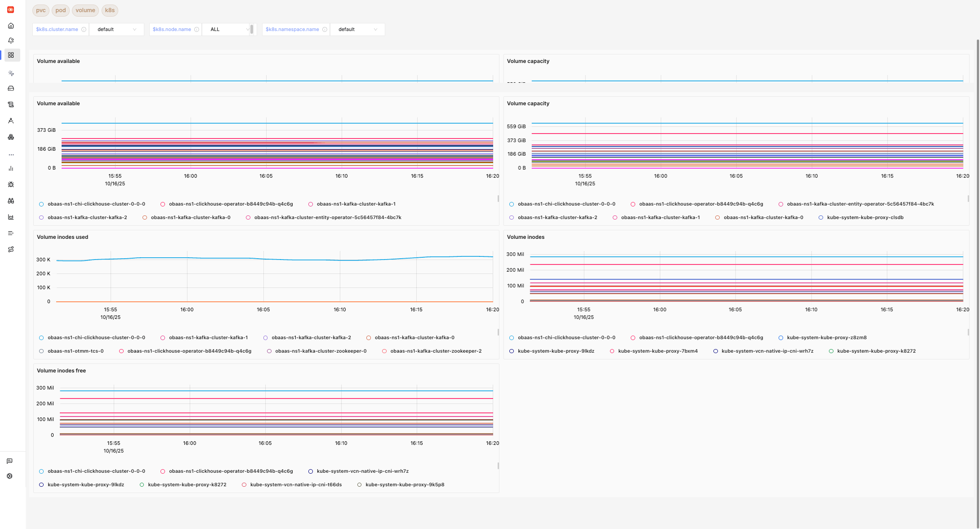Open the Home view from sidebar

[x=11, y=26]
